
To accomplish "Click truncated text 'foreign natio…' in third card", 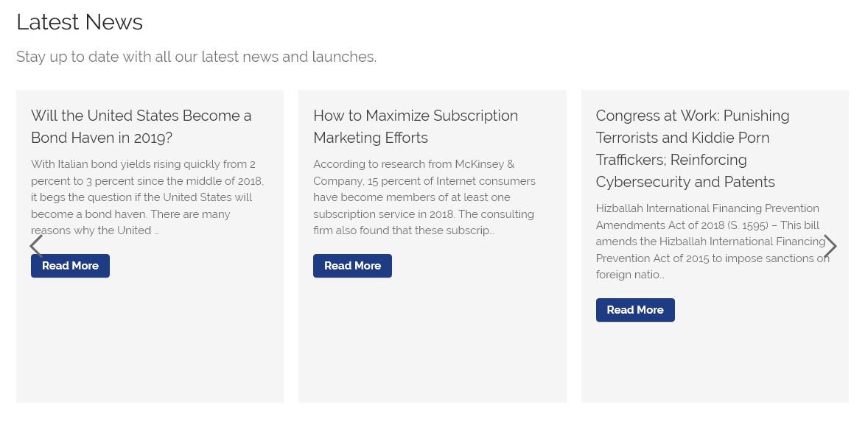I will [x=630, y=275].
